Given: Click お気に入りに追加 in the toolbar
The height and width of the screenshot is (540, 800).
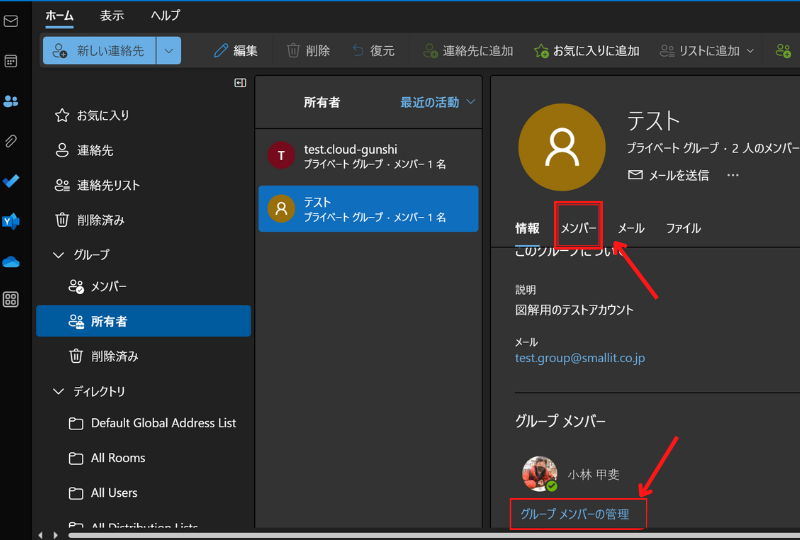Looking at the screenshot, I should click(587, 51).
